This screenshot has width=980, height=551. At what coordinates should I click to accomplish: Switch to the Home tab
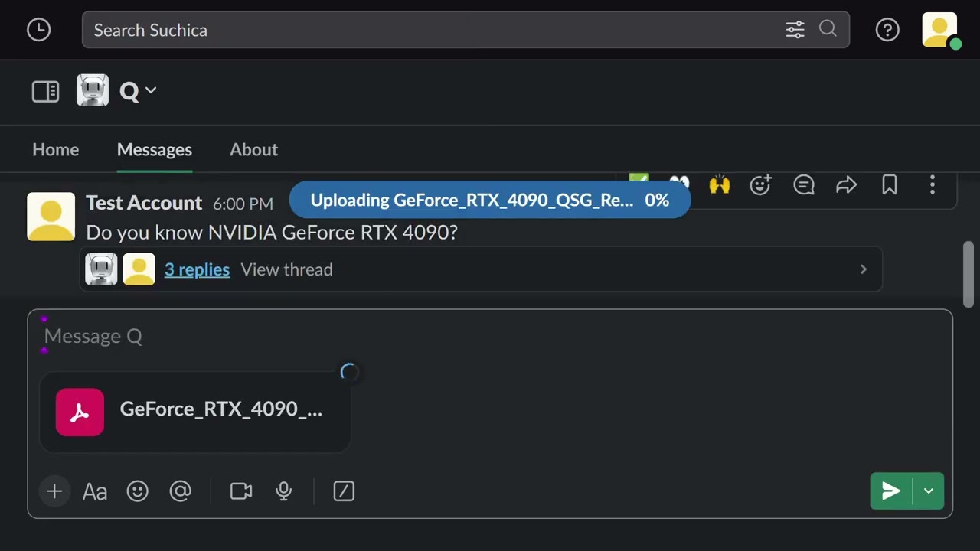(x=55, y=149)
